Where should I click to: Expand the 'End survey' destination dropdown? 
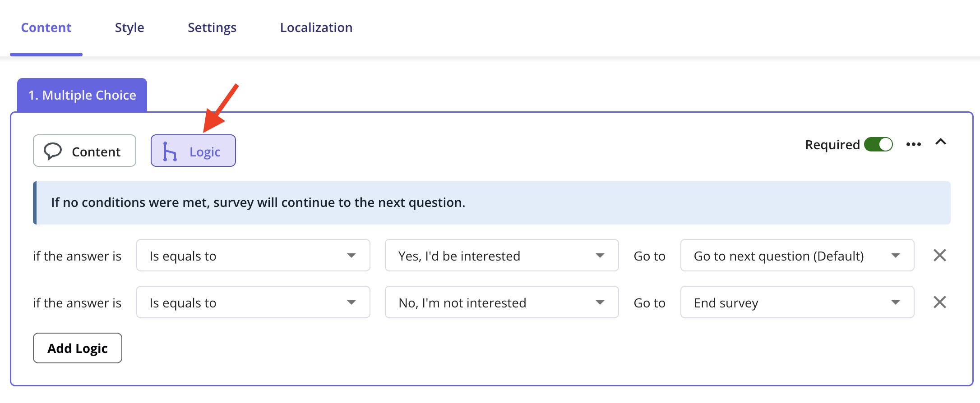click(x=797, y=302)
